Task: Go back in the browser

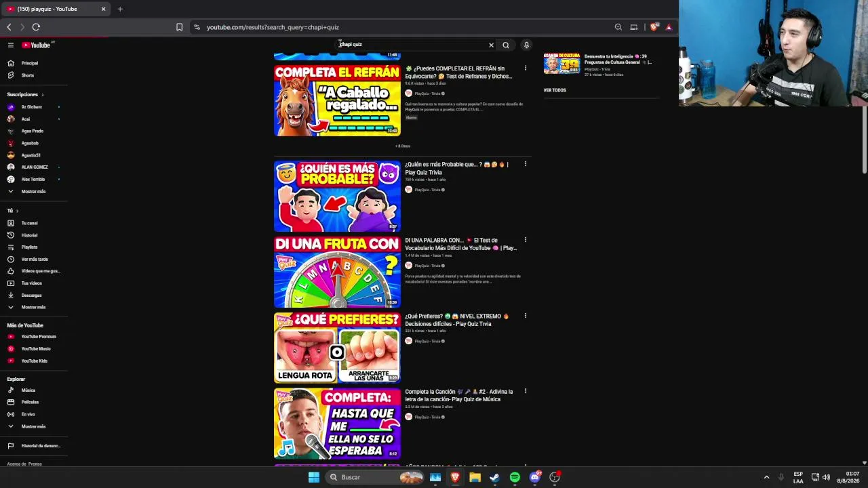Action: pos(9,27)
